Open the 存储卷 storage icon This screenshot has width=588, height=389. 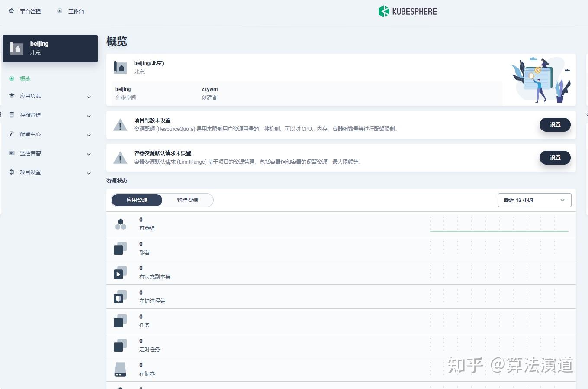(120, 369)
